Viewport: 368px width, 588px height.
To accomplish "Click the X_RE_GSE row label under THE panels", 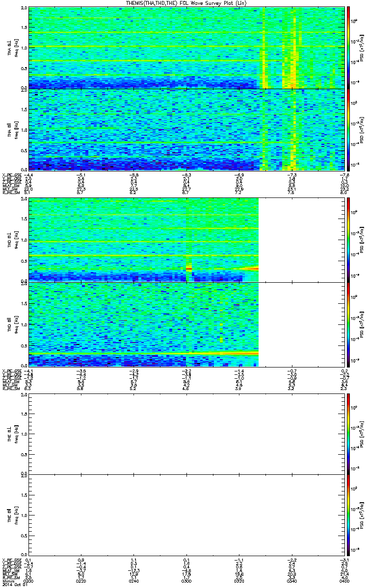I will (x=12, y=560).
